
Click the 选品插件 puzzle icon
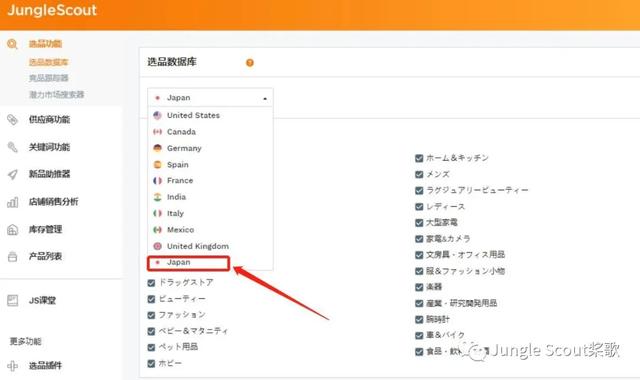13,366
